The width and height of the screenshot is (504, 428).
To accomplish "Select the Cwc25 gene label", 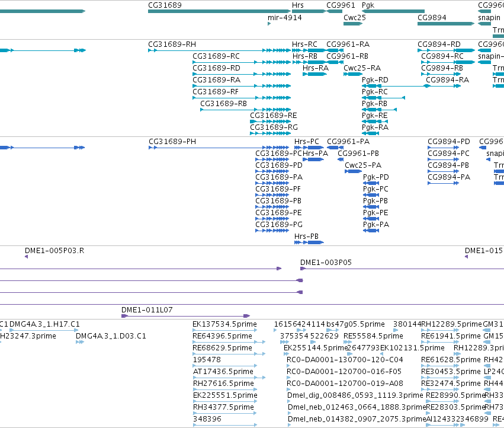I will click(x=355, y=18).
